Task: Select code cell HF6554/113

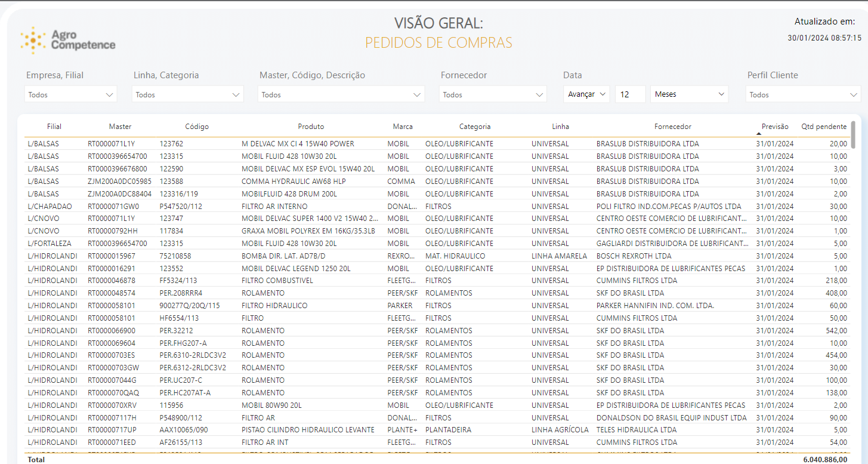Action: 179,318
